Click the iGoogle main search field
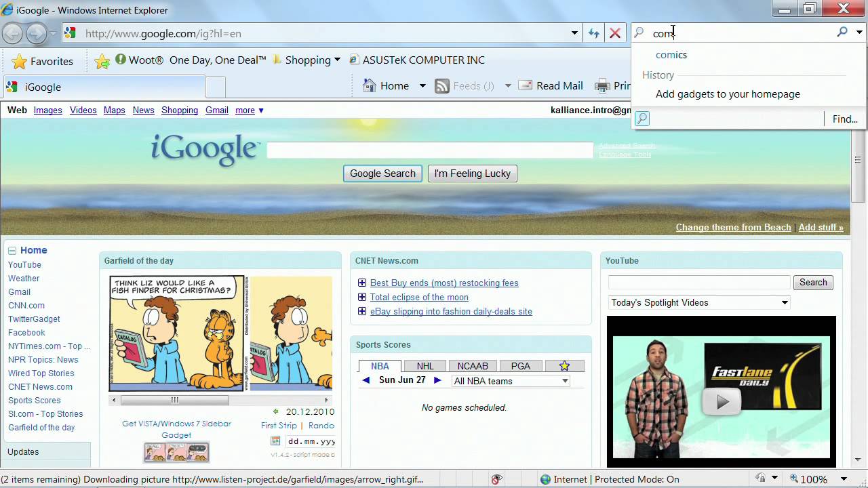 click(x=430, y=150)
